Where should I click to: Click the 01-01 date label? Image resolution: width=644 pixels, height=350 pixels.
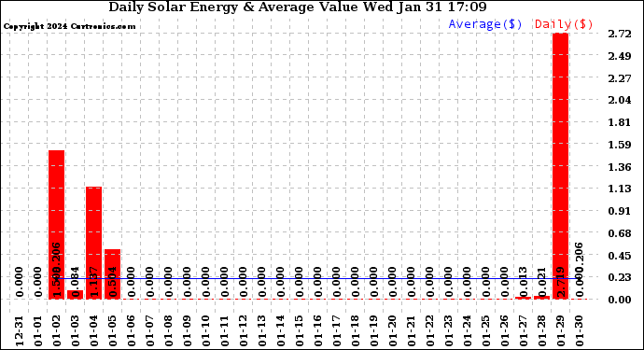pos(37,330)
